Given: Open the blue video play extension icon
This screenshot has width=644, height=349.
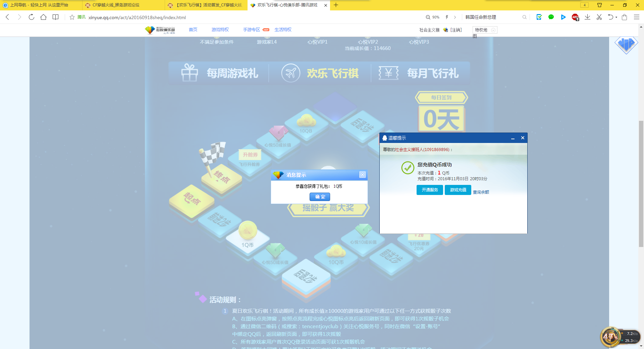Looking at the screenshot, I should (563, 17).
